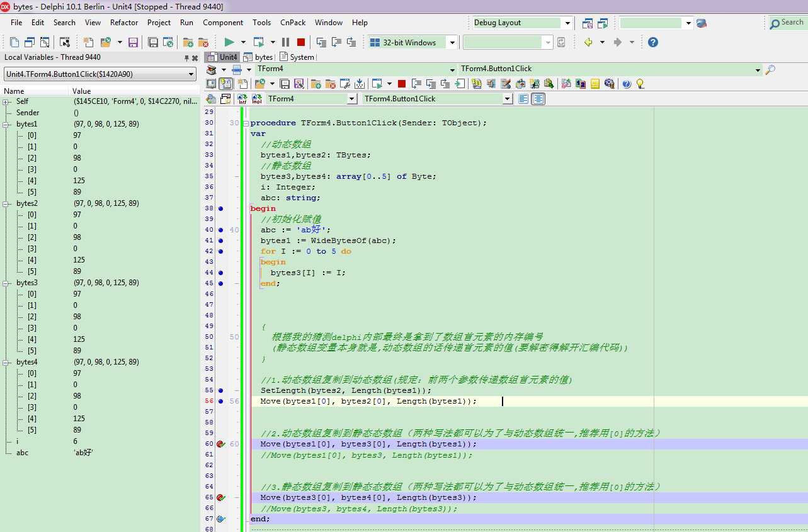This screenshot has height=532, width=808.
Task: Pause the running program
Action: point(286,42)
